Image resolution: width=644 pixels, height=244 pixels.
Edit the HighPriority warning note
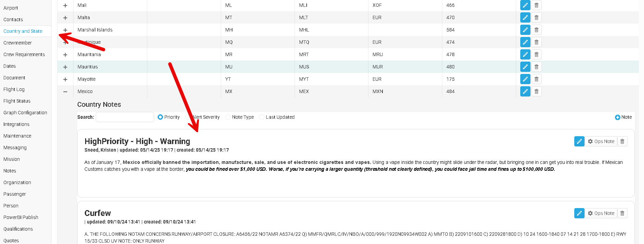click(x=579, y=141)
